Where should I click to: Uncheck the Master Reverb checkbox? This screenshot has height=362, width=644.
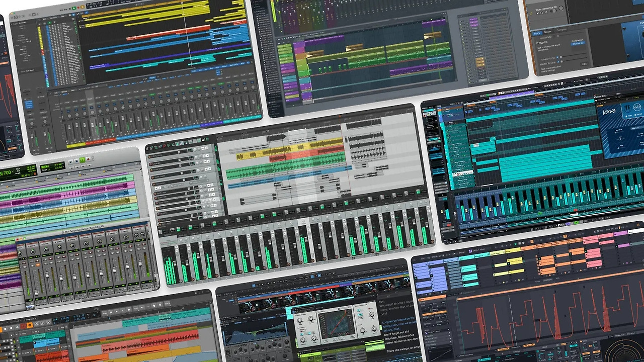(x=558, y=62)
